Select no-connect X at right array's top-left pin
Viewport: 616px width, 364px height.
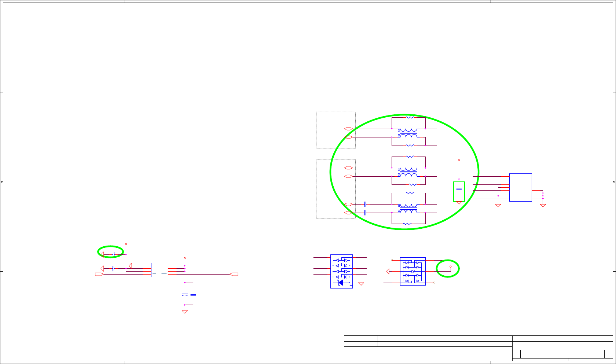(x=392, y=260)
